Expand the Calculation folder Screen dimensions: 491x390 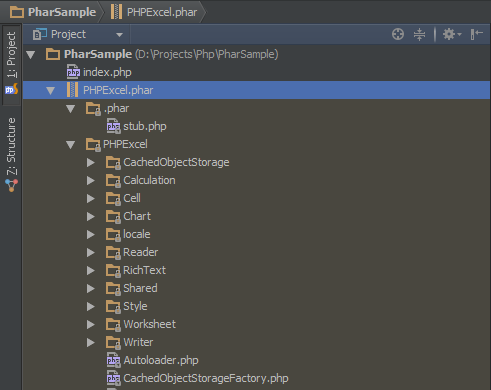(91, 180)
